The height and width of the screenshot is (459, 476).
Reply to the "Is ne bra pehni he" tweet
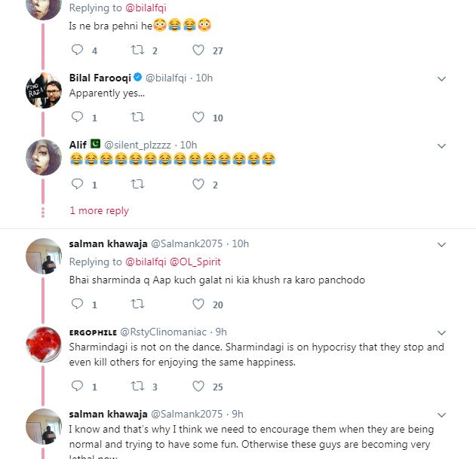point(76,50)
